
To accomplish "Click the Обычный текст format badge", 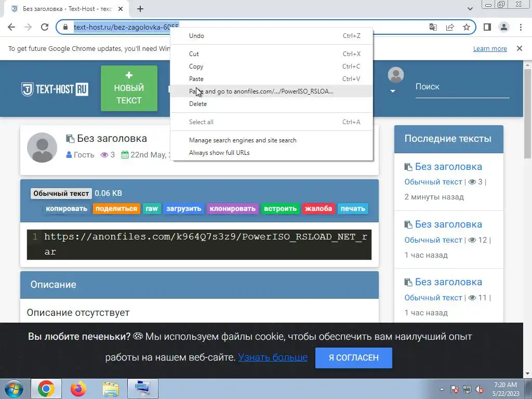I will 61,193.
